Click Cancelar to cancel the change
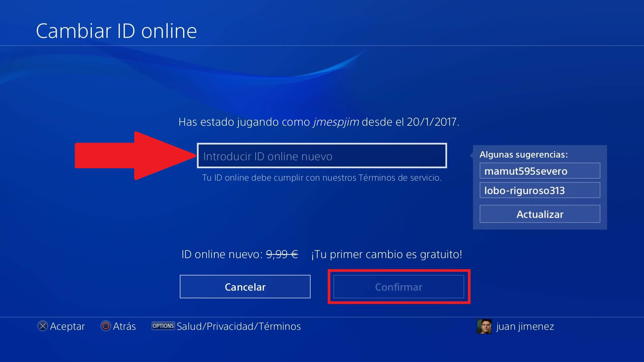 [245, 287]
